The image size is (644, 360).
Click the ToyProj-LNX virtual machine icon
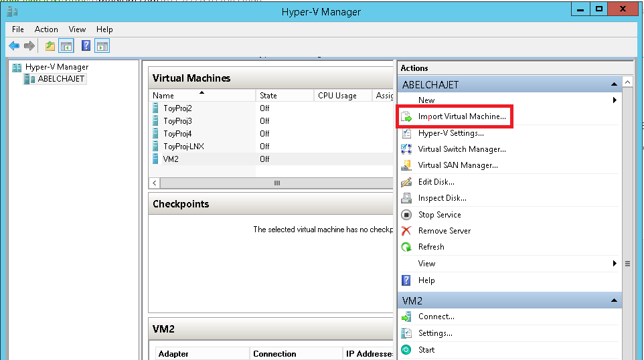(155, 146)
